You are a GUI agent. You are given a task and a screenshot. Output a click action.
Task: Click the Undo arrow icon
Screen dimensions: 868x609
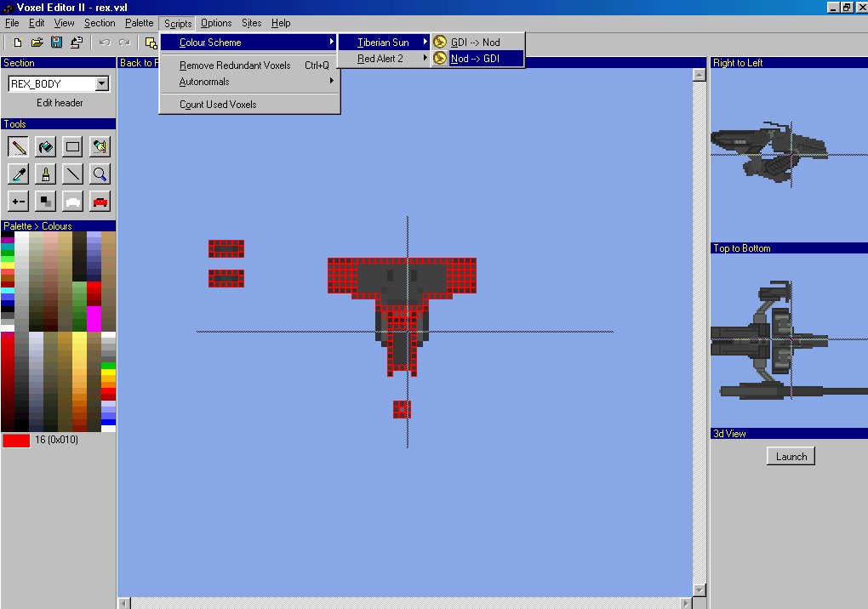click(x=105, y=43)
